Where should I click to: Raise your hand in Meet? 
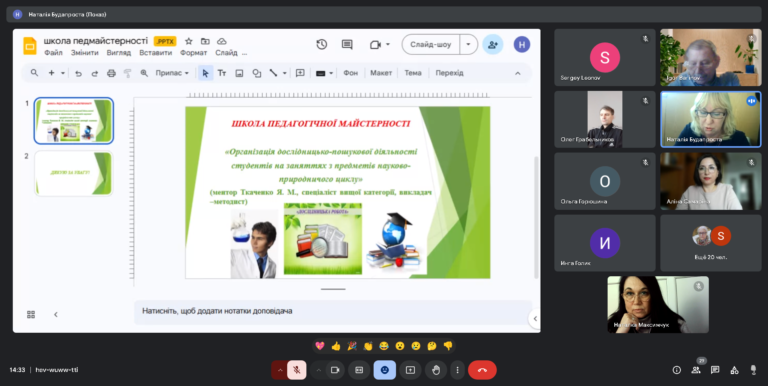click(x=436, y=370)
